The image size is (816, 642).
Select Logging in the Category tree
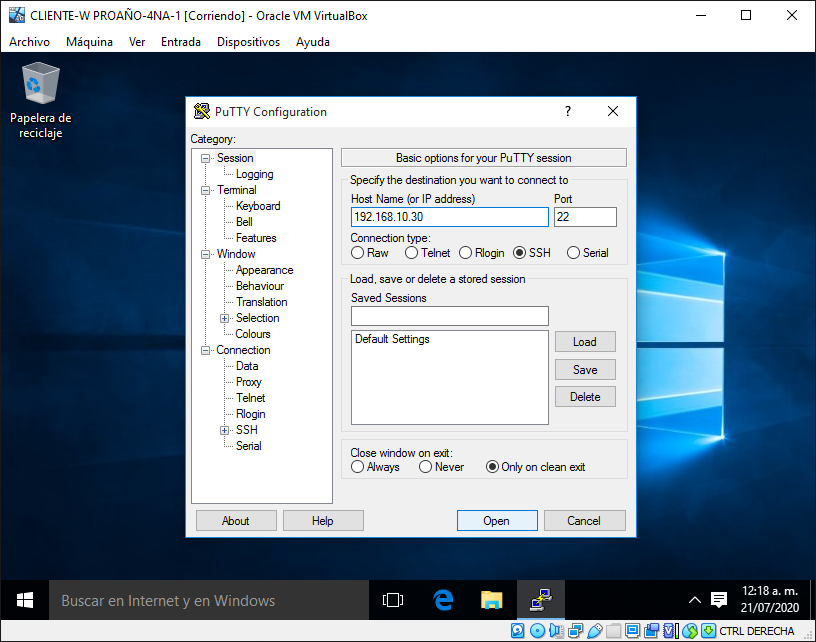pyautogui.click(x=254, y=174)
